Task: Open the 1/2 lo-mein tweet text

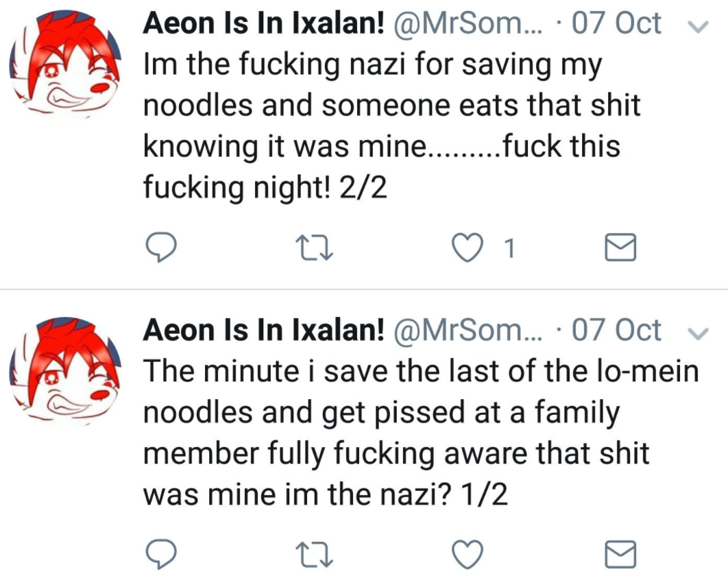Action: 421,432
